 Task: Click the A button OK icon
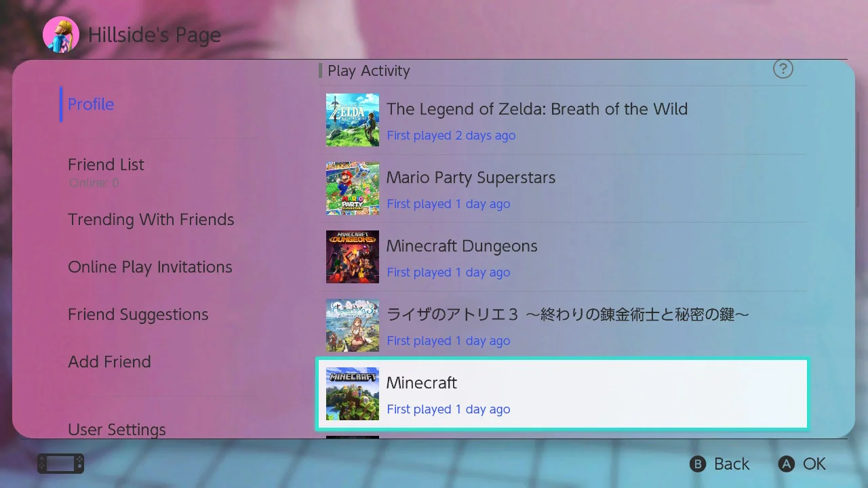[786, 464]
